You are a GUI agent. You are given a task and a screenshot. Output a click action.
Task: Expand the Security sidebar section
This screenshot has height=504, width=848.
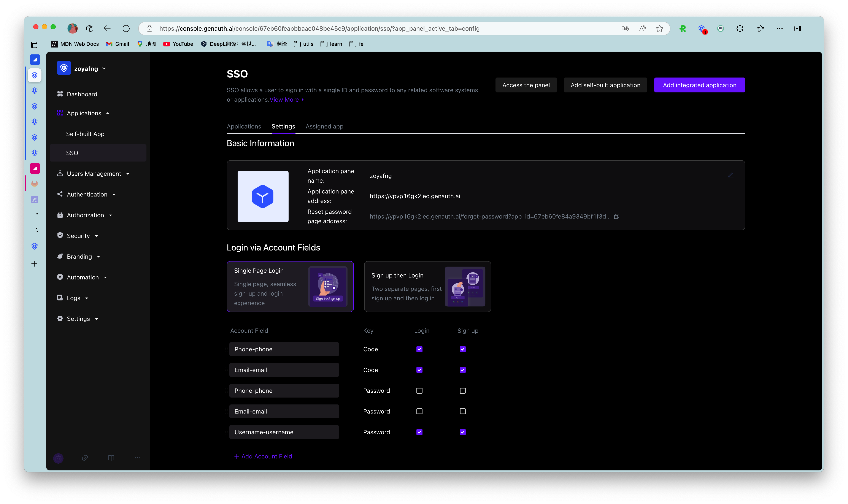(78, 236)
